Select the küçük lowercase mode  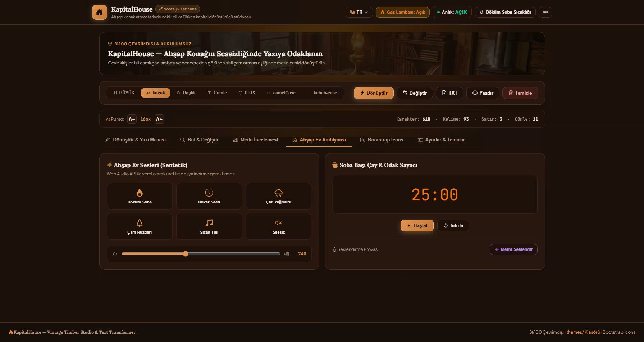click(155, 93)
